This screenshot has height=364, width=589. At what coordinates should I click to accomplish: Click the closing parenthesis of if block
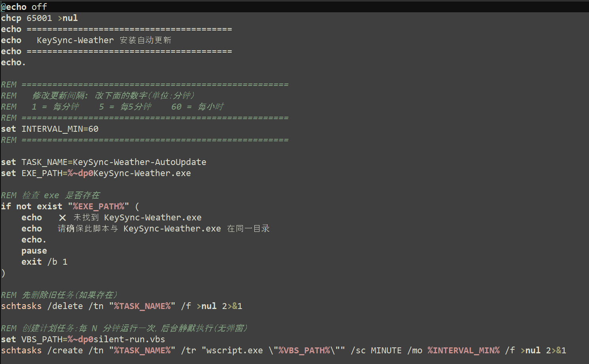pos(3,273)
